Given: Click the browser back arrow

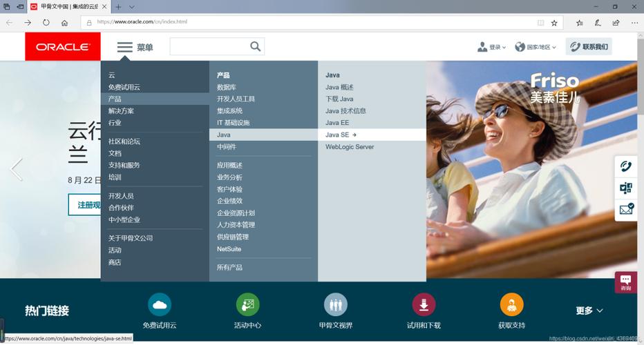Looking at the screenshot, I should 9,23.
